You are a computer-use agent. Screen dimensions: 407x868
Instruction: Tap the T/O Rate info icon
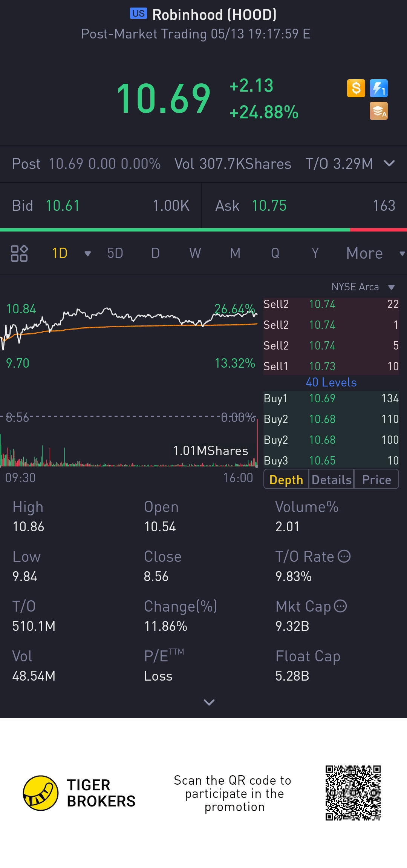[344, 556]
